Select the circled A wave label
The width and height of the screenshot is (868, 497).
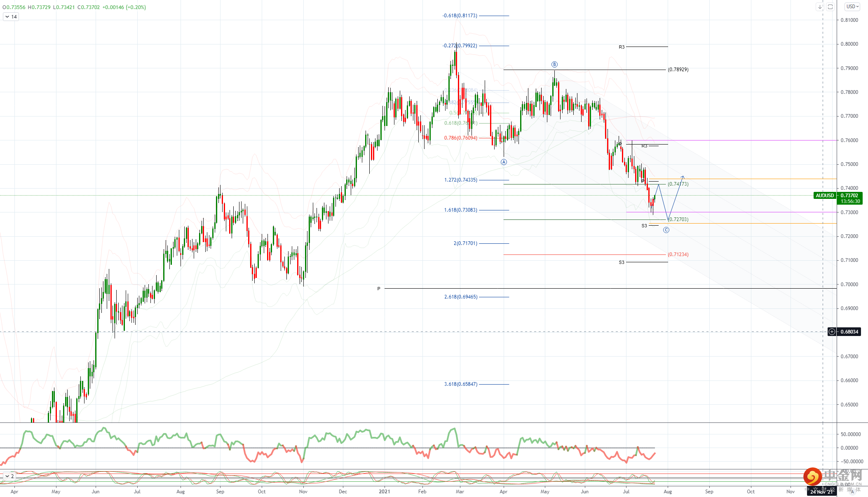[504, 162]
